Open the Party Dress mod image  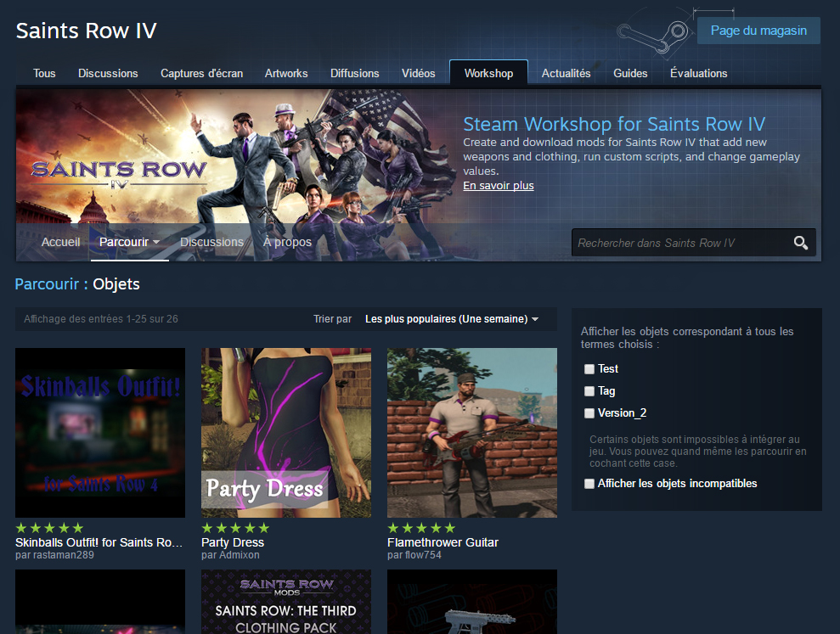pos(286,433)
